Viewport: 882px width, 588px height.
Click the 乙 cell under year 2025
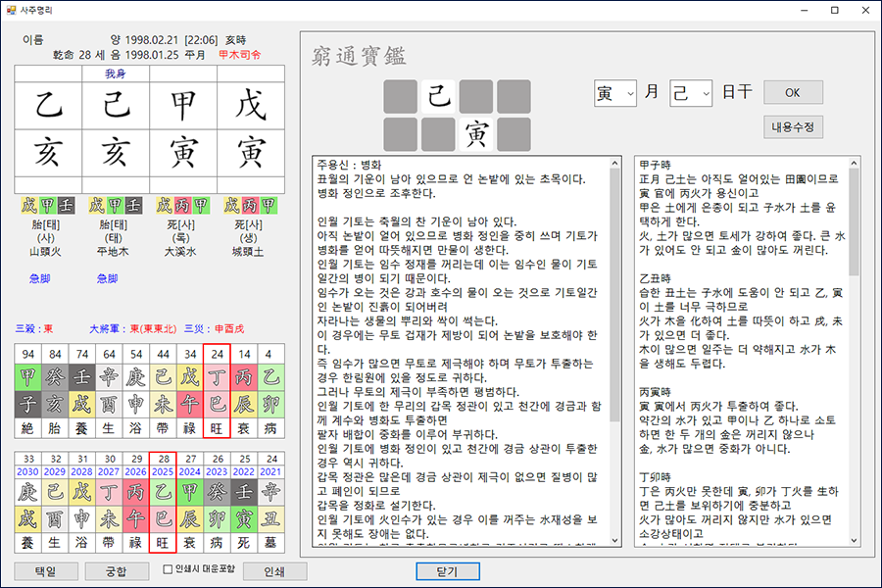[x=162, y=490]
